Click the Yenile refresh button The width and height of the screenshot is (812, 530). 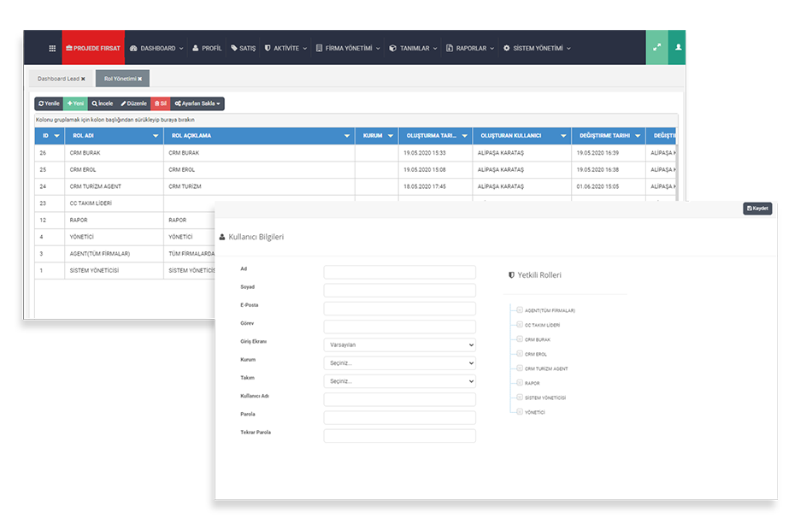coord(49,103)
